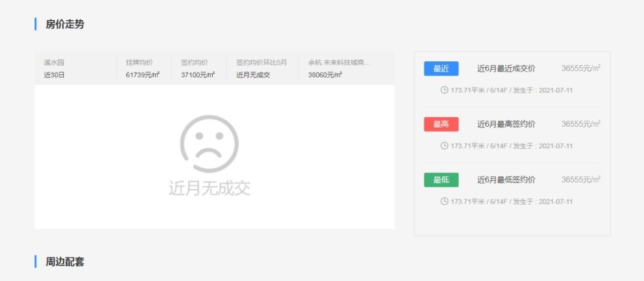Screen dimensions: 644x281
Task: Click the 挂牌均价 column label
Action: (x=139, y=63)
